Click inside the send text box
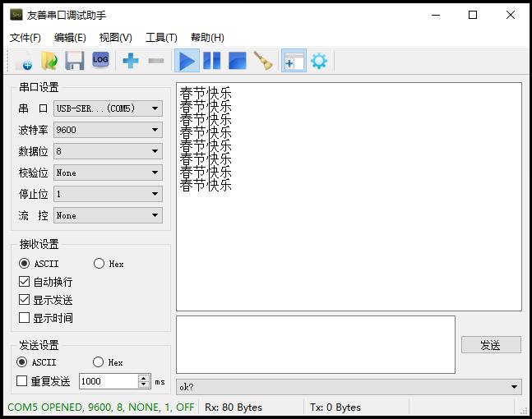Image resolution: width=532 pixels, height=419 pixels. click(316, 345)
